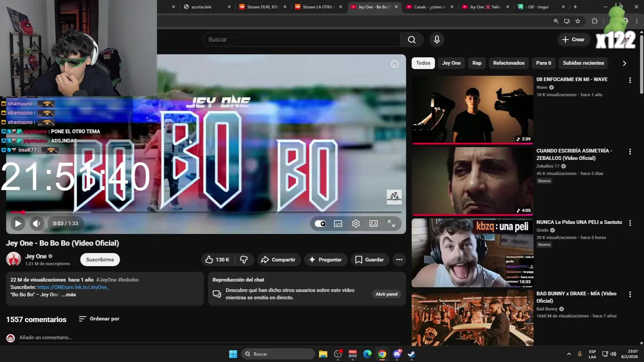644x362 pixels.
Task: Select the Rap filter chip
Action: pos(477,63)
